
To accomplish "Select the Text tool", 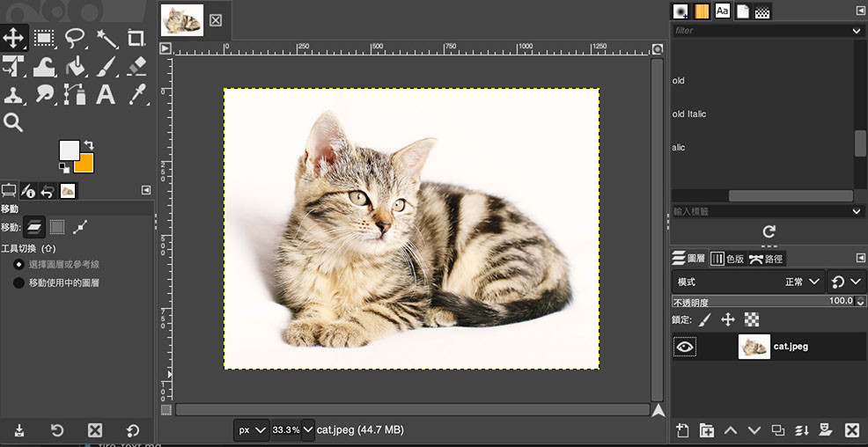I will (106, 95).
